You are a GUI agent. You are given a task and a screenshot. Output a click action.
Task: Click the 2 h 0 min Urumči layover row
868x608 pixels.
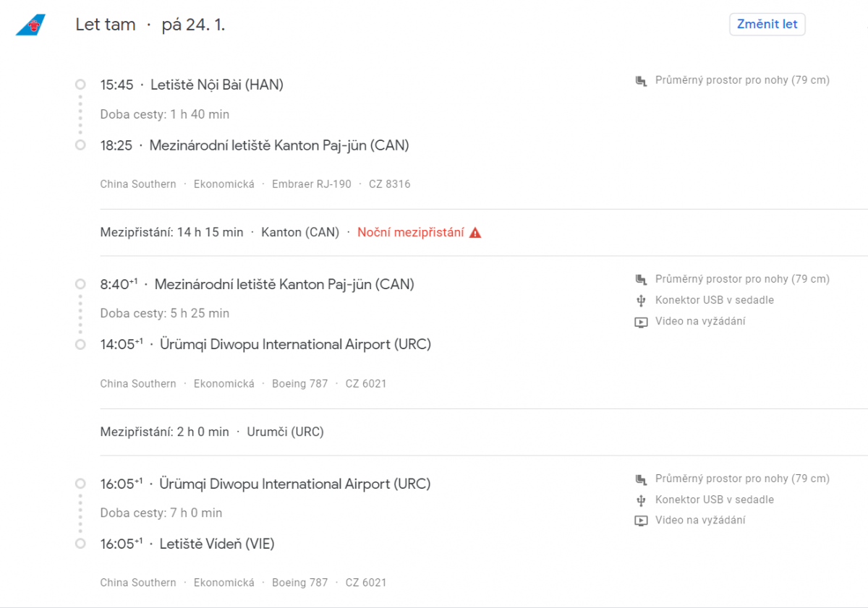[x=212, y=432]
